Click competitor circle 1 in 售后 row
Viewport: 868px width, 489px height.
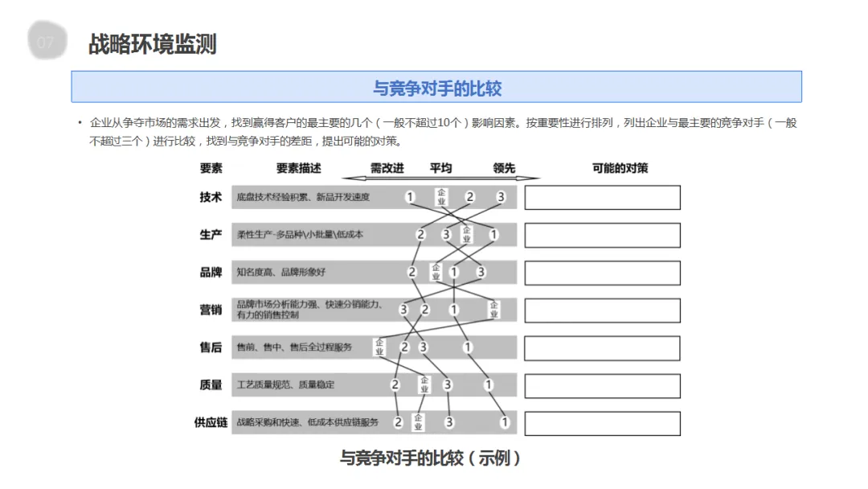coord(468,347)
